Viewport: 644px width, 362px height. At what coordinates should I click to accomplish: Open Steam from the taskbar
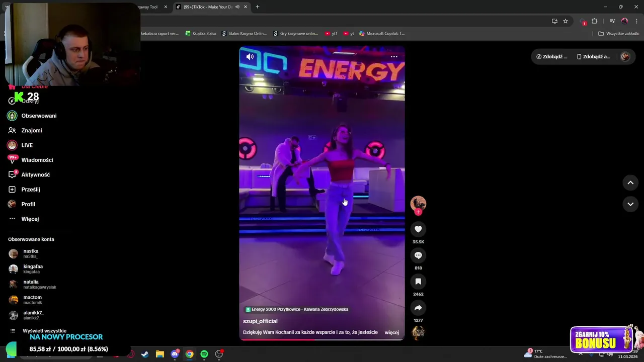(145, 354)
